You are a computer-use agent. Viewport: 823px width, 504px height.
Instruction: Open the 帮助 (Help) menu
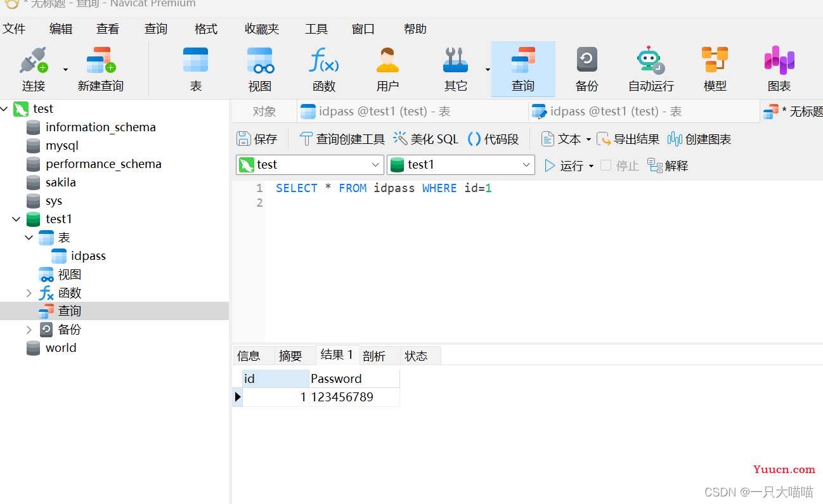pos(415,29)
